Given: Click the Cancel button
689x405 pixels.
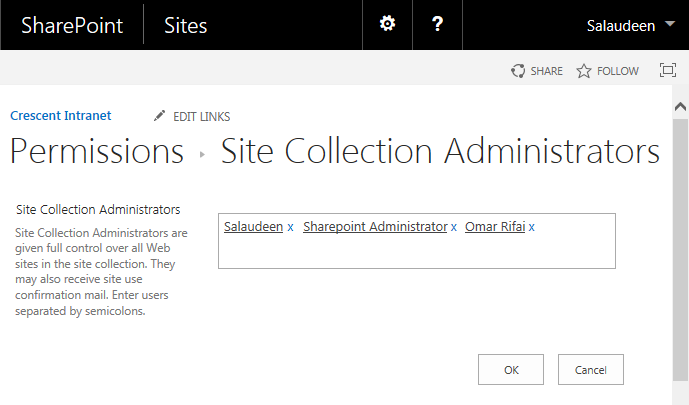Looking at the screenshot, I should [x=591, y=370].
